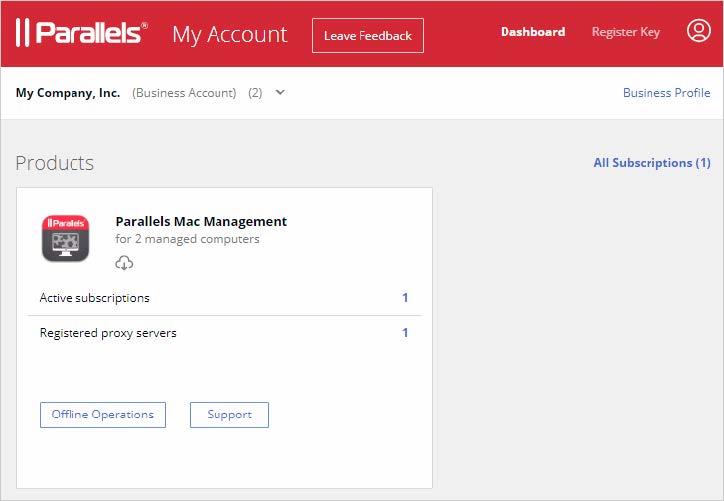Select the Registered proxy servers row label
The width and height of the screenshot is (724, 501).
pyautogui.click(x=108, y=333)
